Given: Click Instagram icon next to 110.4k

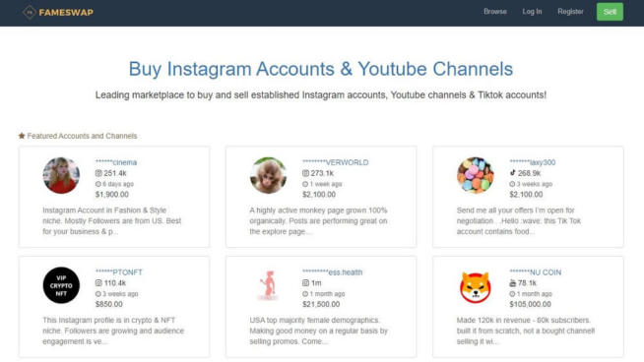Looking at the screenshot, I should 98,282.
